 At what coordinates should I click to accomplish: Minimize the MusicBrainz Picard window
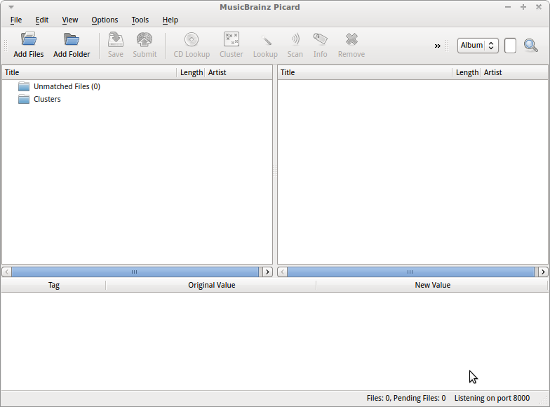coord(508,7)
